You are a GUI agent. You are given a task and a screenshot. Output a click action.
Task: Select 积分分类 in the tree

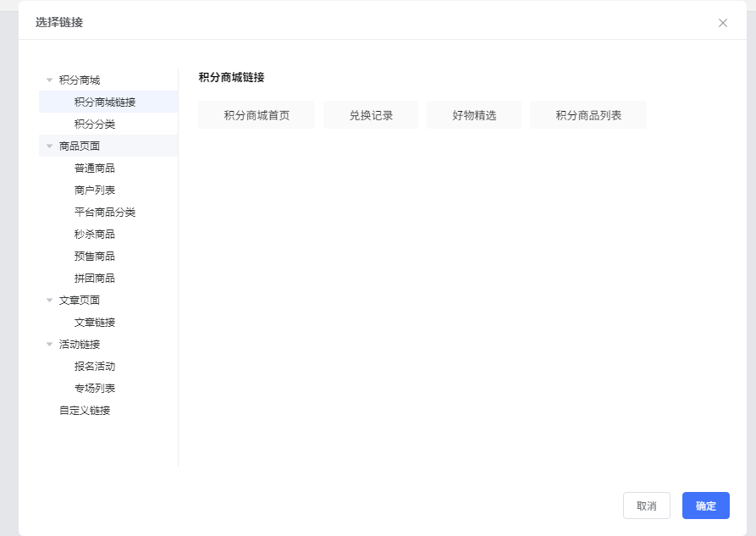[95, 124]
